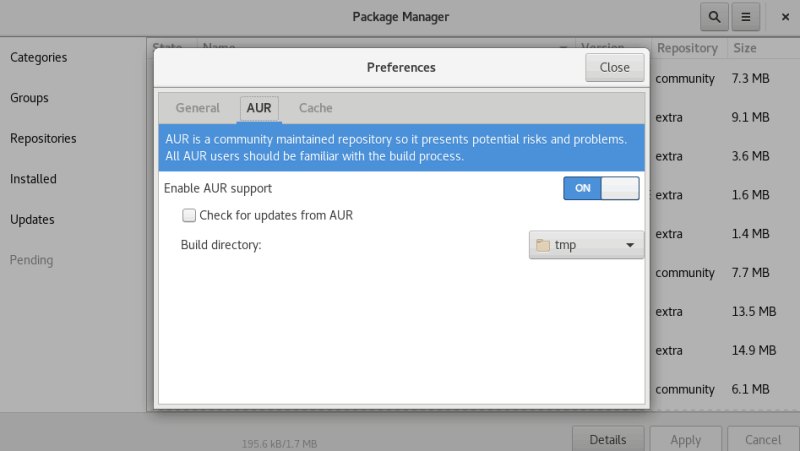
Task: Sort by the Repository column header
Action: pyautogui.click(x=689, y=48)
